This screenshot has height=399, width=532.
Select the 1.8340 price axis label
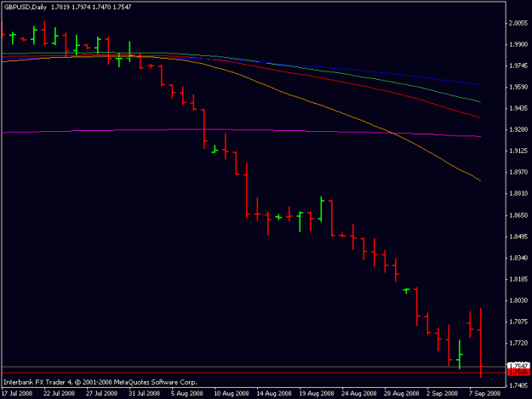(x=518, y=258)
